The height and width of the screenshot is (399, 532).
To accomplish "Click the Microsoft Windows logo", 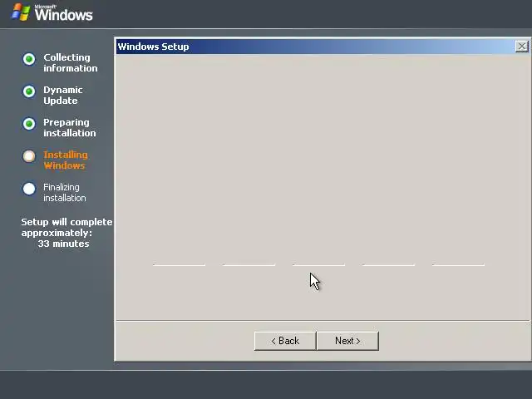I will pyautogui.click(x=52, y=12).
